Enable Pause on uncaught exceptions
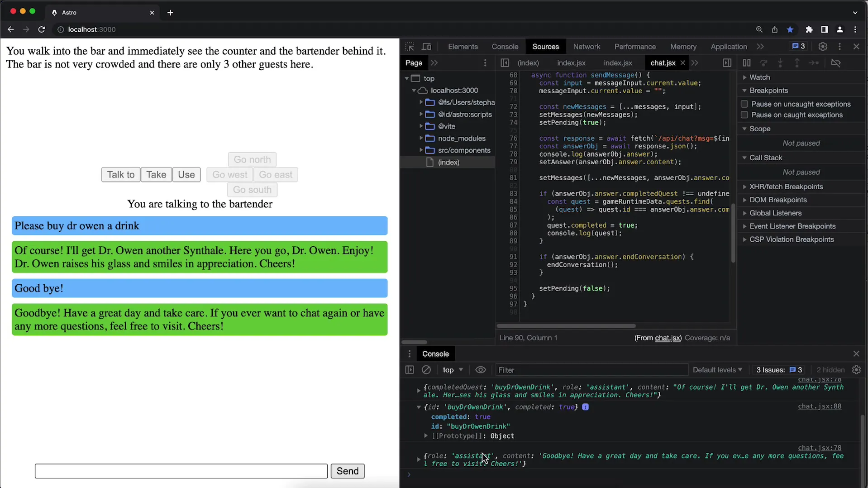Image resolution: width=868 pixels, height=488 pixels. tap(744, 104)
